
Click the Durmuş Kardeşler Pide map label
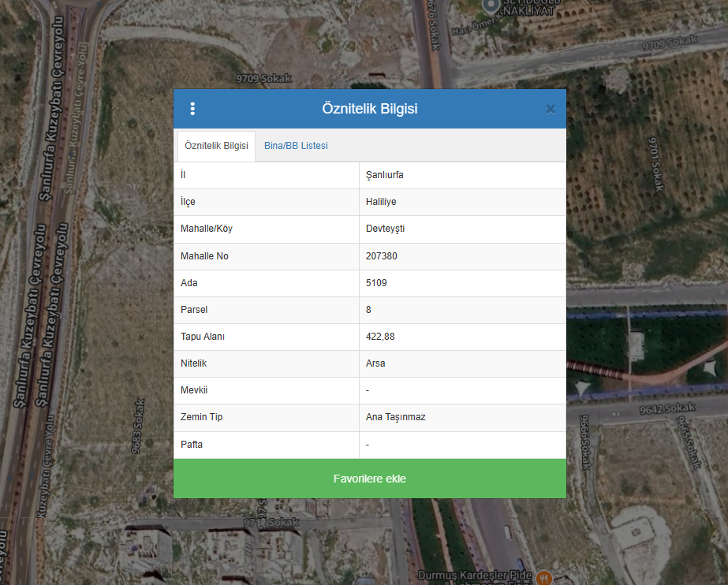tap(474, 575)
